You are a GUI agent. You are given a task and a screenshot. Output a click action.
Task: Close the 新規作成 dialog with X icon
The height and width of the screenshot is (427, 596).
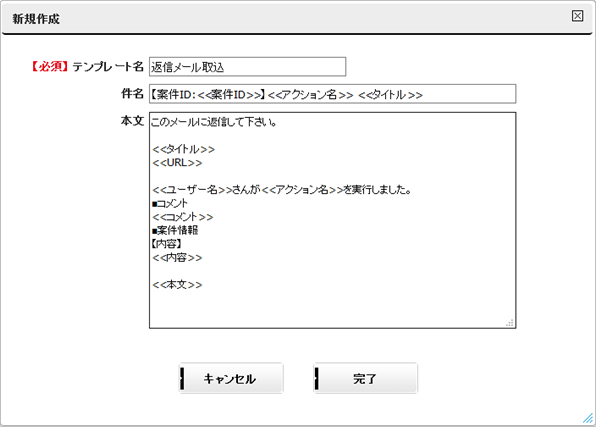click(x=577, y=16)
